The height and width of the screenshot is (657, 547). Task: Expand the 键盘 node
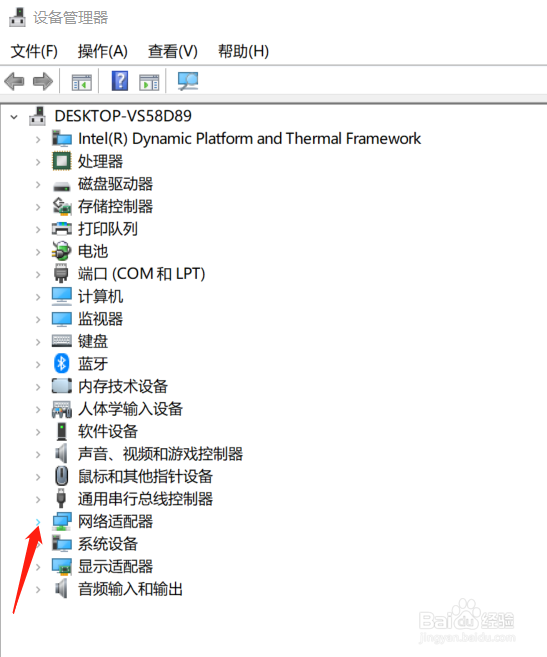38,342
